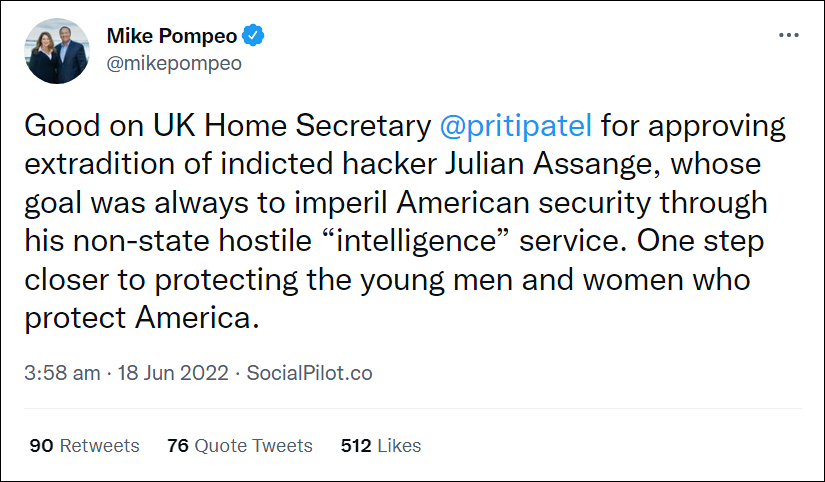Click the 3:58 am timestamp

(62, 373)
